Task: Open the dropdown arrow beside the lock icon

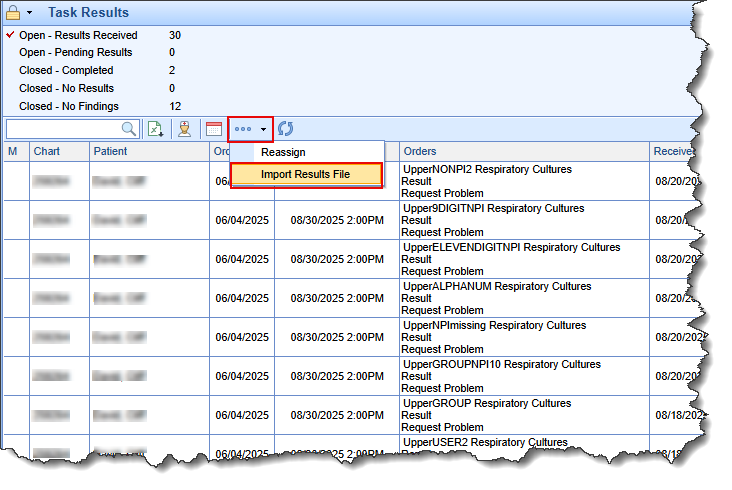Action: click(x=29, y=13)
